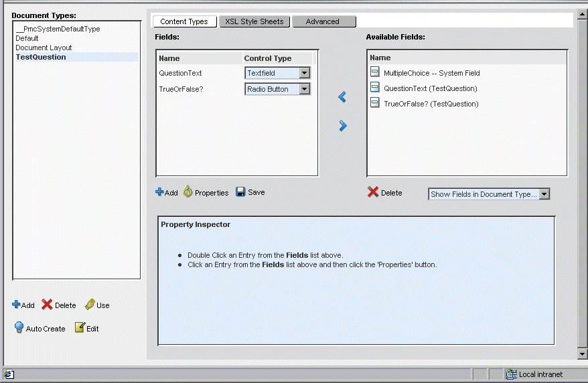The image size is (588, 383).
Task: Click the floppy disk Save icon
Action: tap(240, 192)
